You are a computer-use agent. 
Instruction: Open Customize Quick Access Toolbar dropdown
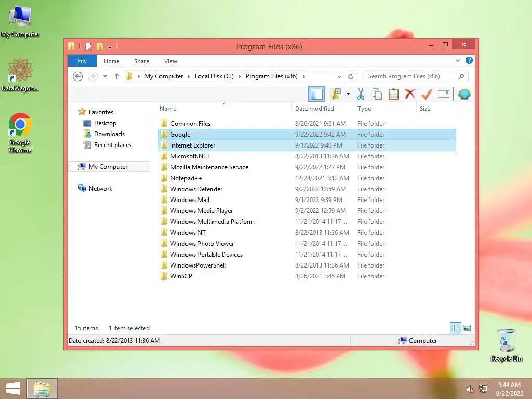(x=110, y=47)
